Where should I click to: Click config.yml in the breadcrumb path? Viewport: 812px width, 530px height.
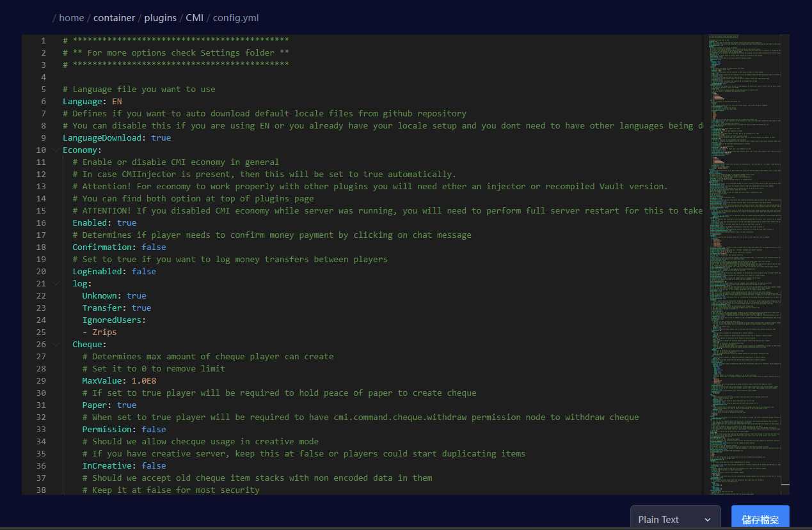[x=235, y=18]
